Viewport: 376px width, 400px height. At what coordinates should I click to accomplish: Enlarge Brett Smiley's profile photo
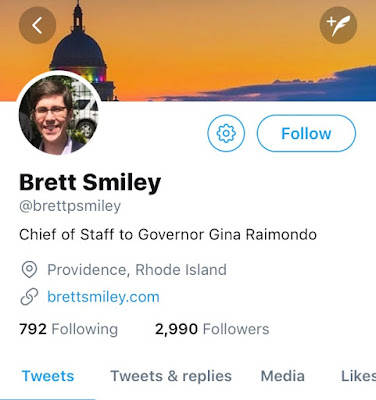pyautogui.click(x=59, y=114)
